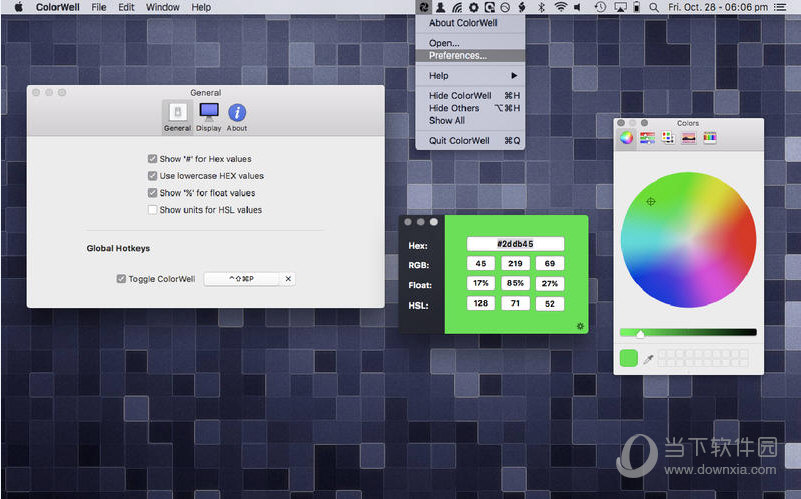Enable Show units for HSL values
Image resolution: width=801 pixels, height=499 pixels.
[x=152, y=209]
